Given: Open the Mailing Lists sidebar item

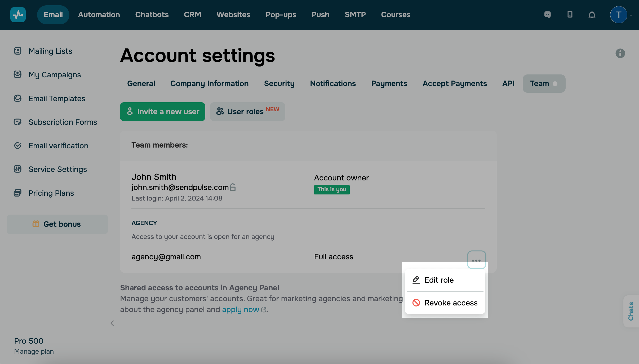Looking at the screenshot, I should pyautogui.click(x=50, y=51).
